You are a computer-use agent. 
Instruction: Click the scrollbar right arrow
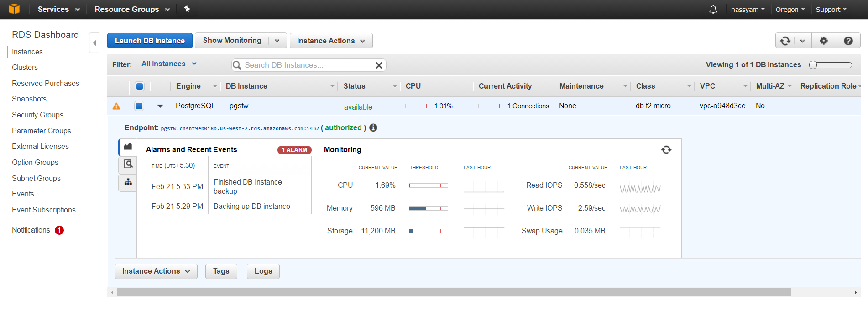pos(856,292)
